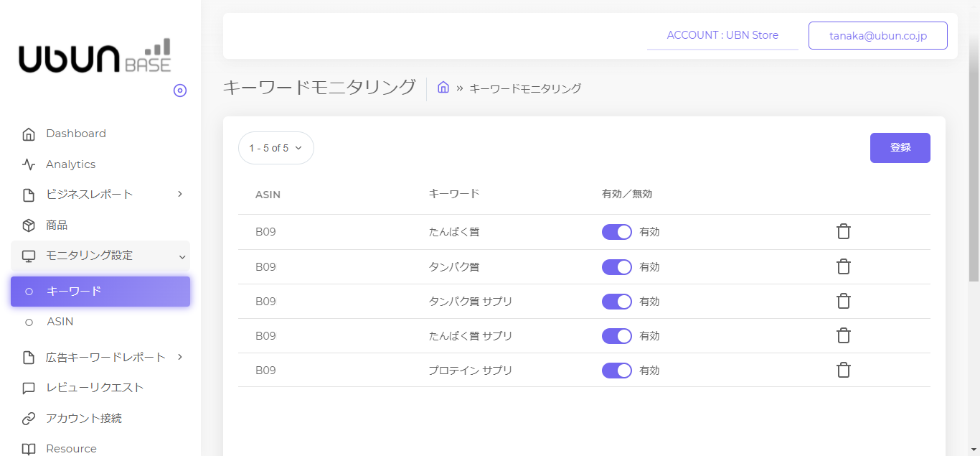Click the tanaka@ubun.co.jp account button

coord(877,36)
